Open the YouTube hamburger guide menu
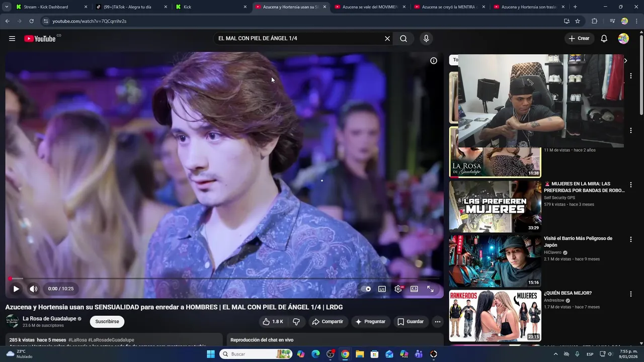The height and width of the screenshot is (362, 644). pyautogui.click(x=12, y=39)
